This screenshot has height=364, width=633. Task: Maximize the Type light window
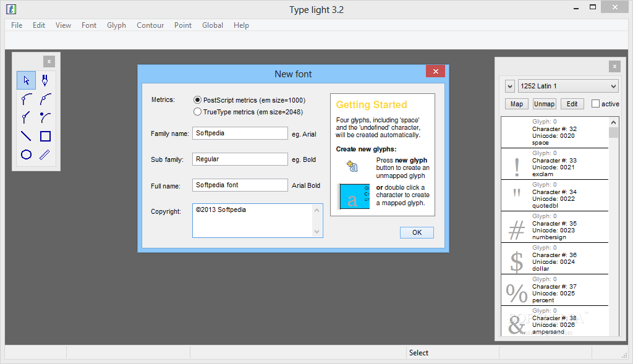click(x=593, y=7)
